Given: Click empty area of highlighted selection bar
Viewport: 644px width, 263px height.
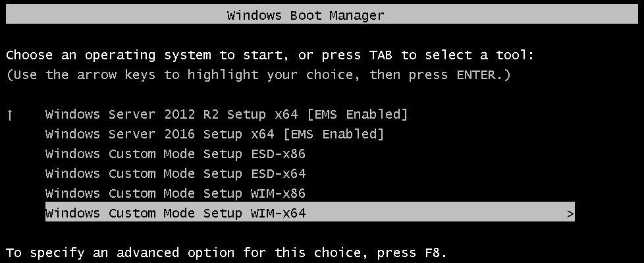Looking at the screenshot, I should coord(435,214).
